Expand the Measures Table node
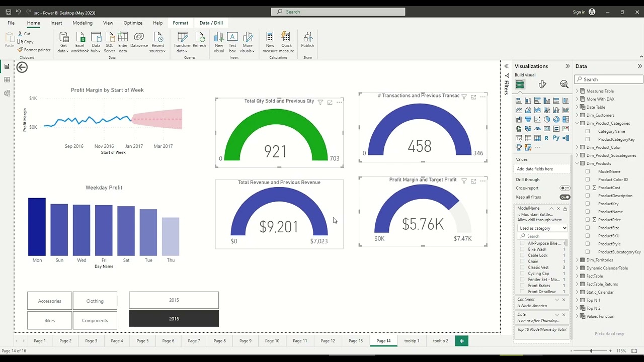This screenshot has height=362, width=644. coord(577,91)
